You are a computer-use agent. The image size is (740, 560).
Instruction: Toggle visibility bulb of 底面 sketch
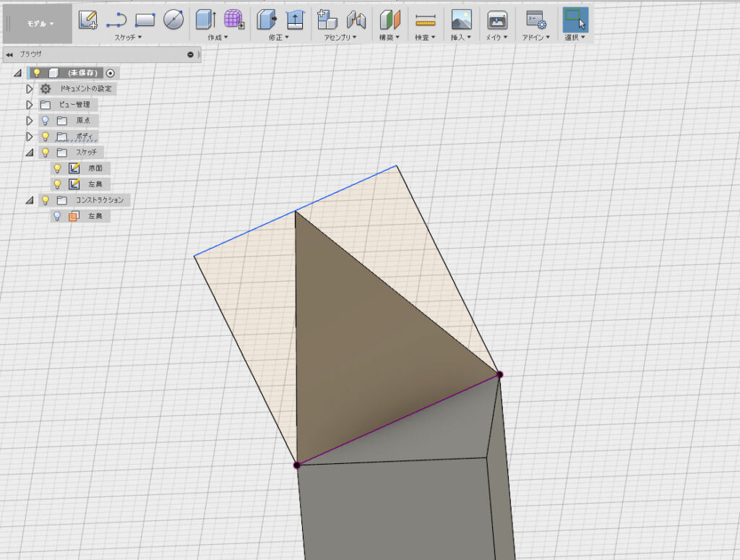57,168
